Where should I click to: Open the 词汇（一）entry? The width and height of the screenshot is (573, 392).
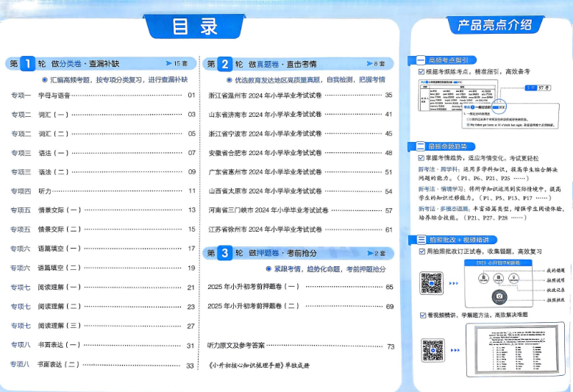[x=104, y=114]
